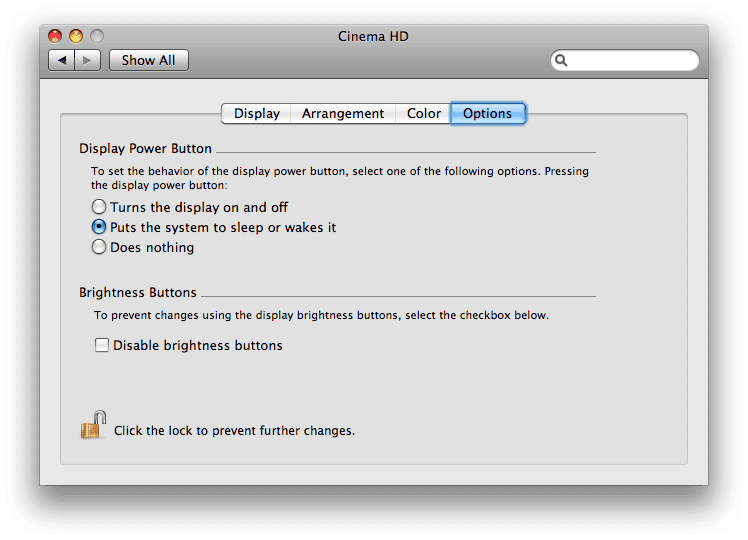The height and width of the screenshot is (540, 748).
Task: Click the 'Click the lock to prevent' text
Action: click(234, 431)
